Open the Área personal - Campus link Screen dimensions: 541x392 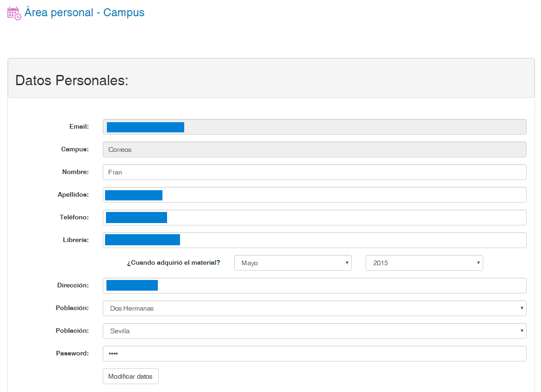84,12
